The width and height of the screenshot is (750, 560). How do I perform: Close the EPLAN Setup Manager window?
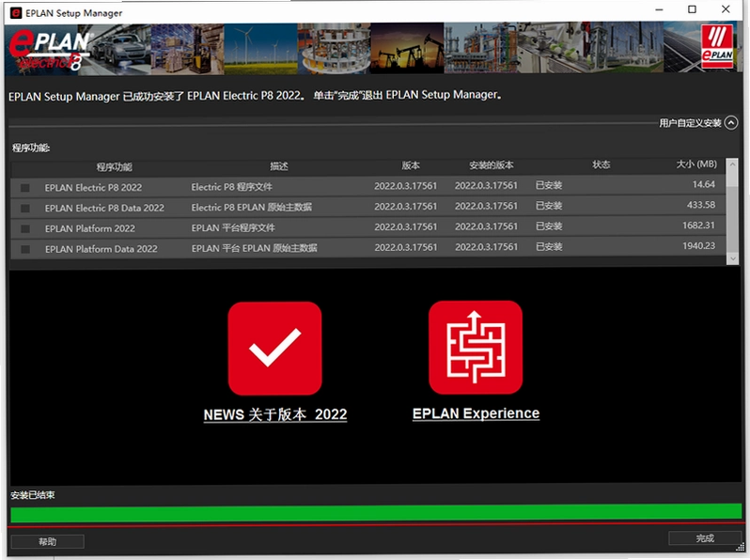[726, 9]
